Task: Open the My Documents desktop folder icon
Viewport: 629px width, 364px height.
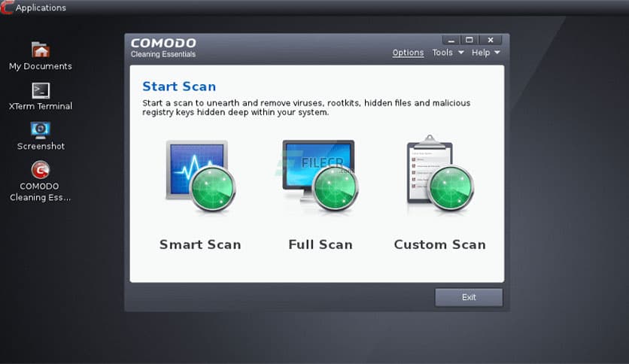Action: click(41, 50)
